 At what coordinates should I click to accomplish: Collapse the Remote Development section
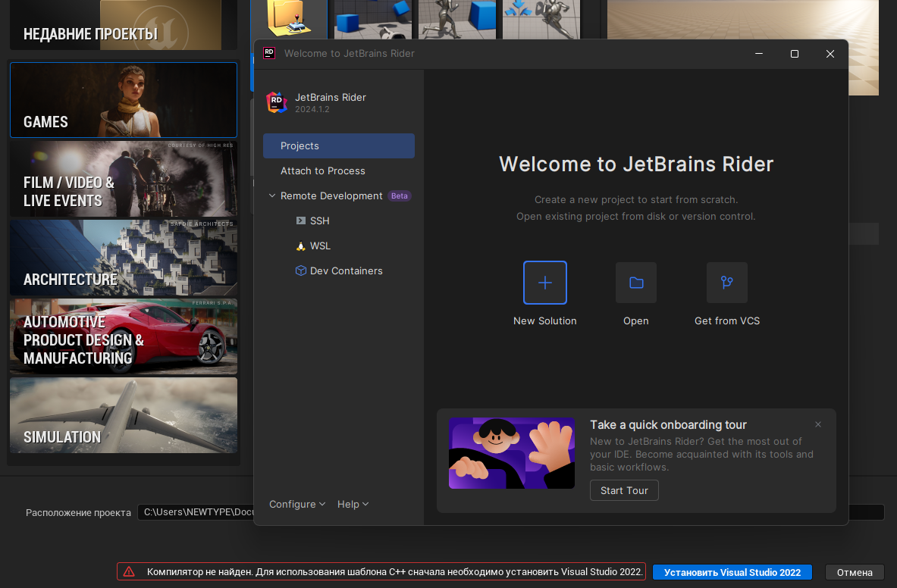point(272,195)
